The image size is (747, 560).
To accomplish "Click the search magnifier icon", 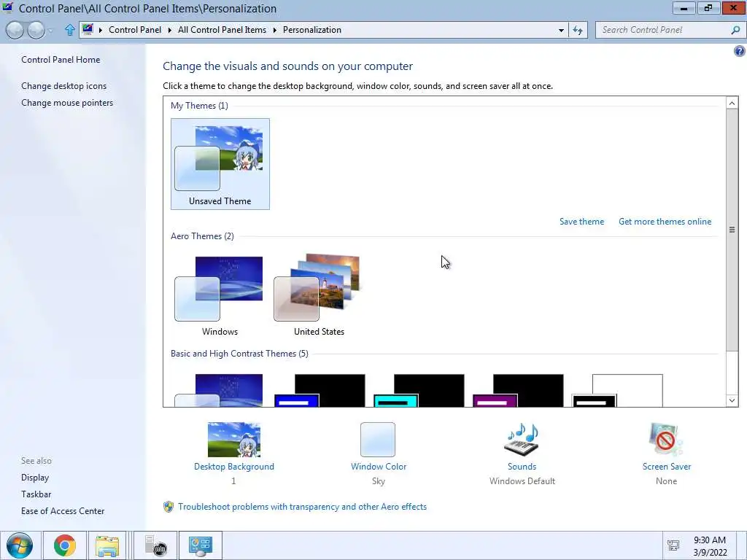I will [735, 30].
